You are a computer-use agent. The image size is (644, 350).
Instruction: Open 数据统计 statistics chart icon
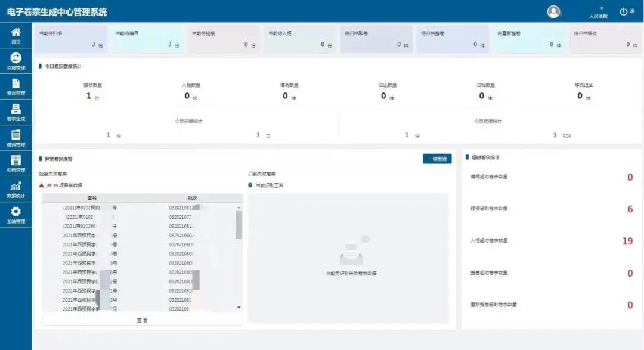pos(16,189)
